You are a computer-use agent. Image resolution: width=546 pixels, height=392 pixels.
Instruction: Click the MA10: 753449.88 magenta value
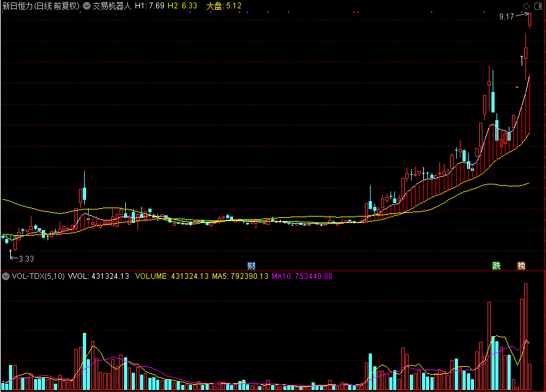click(x=302, y=276)
